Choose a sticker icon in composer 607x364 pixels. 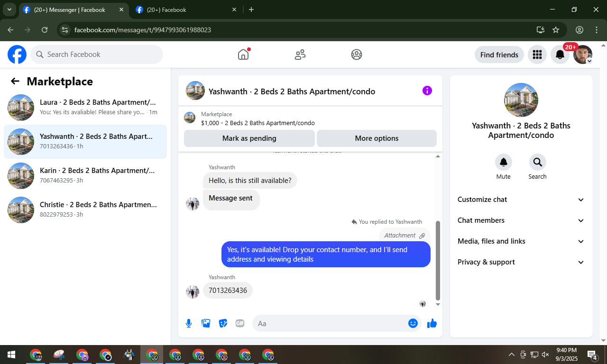(223, 323)
